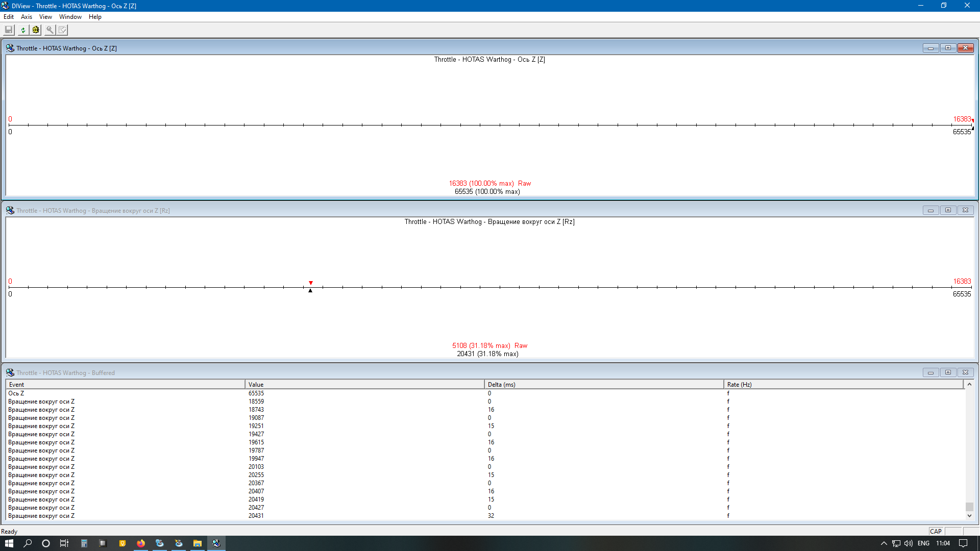This screenshot has width=980, height=551.
Task: Close the Rz axis child window
Action: point(965,210)
